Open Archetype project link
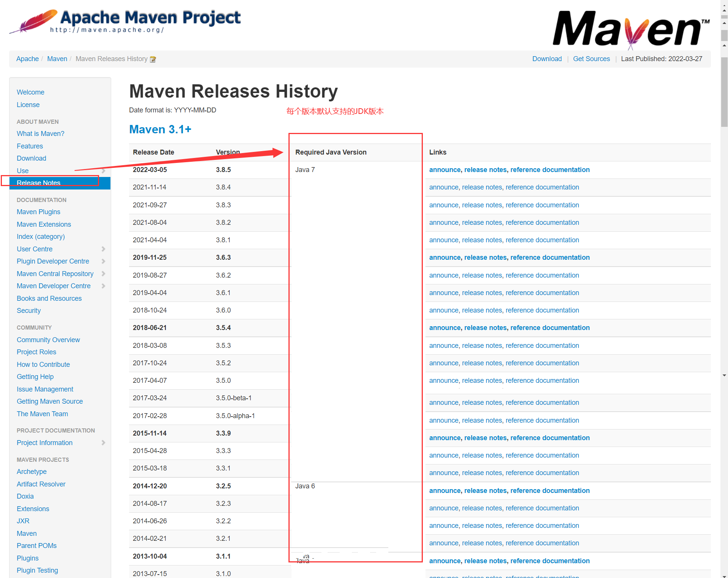The image size is (728, 578). (x=32, y=472)
